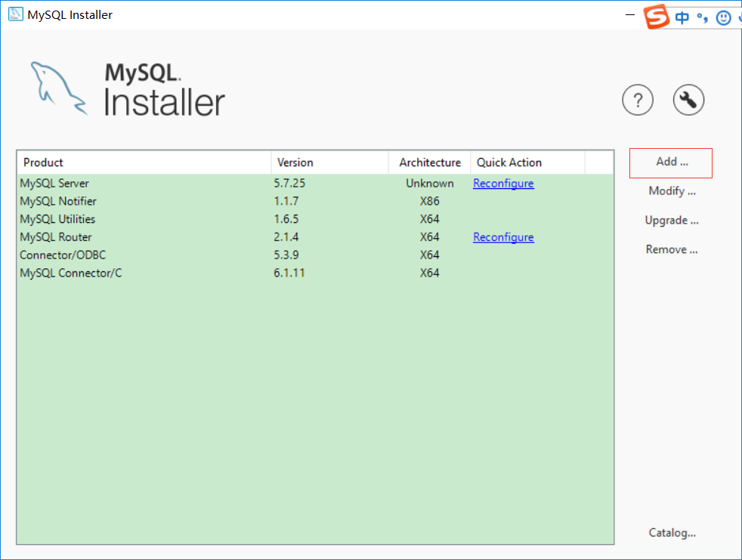The width and height of the screenshot is (742, 560).
Task: Click version 5.3.9 cell
Action: click(286, 255)
